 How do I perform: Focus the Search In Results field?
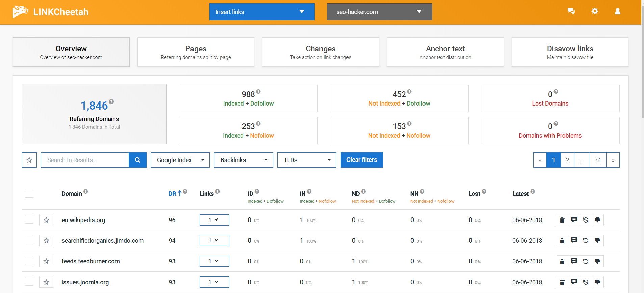85,160
